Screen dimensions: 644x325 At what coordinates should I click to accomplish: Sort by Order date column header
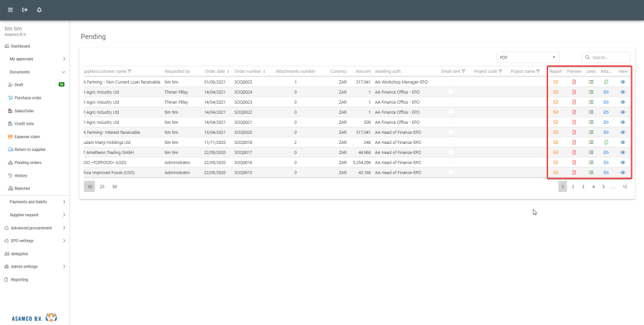[x=215, y=72]
